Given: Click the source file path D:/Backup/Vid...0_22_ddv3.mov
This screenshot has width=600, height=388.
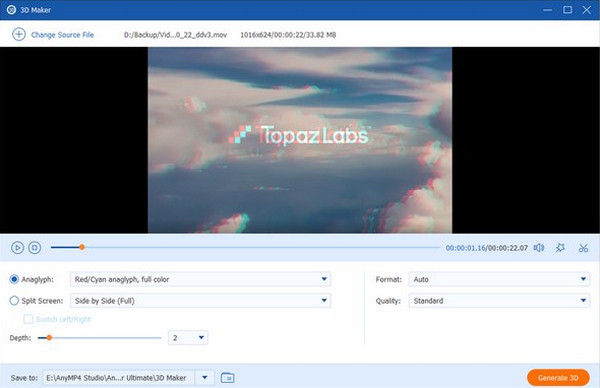Looking at the screenshot, I should pos(175,35).
